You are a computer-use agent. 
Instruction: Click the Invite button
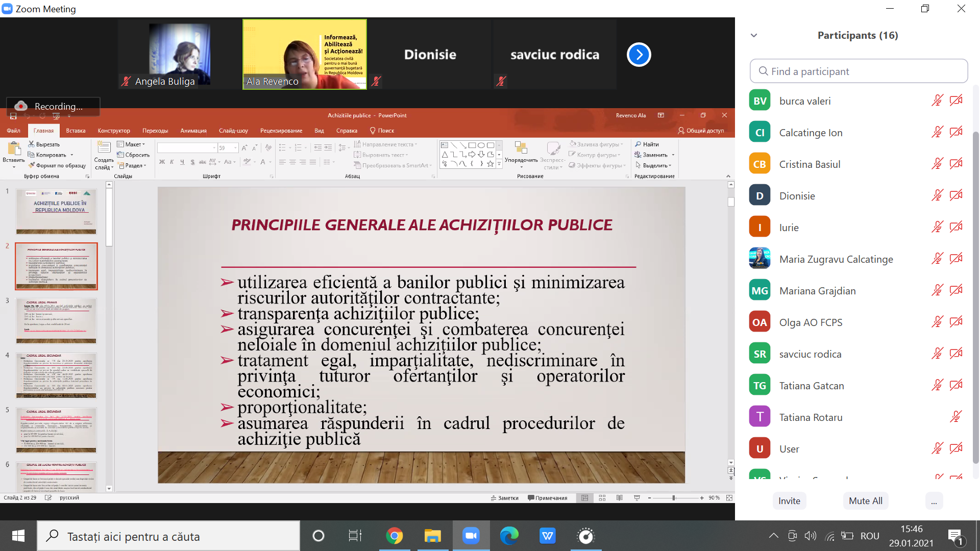[789, 501]
